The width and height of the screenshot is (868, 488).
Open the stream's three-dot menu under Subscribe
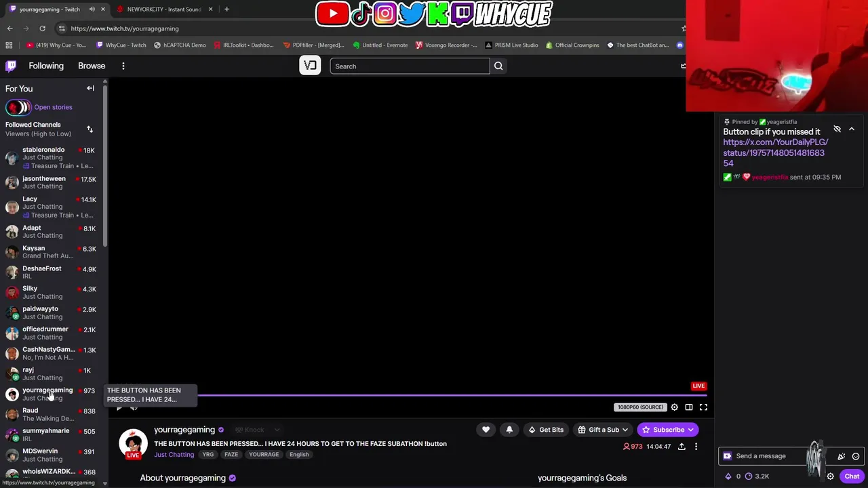(x=696, y=447)
